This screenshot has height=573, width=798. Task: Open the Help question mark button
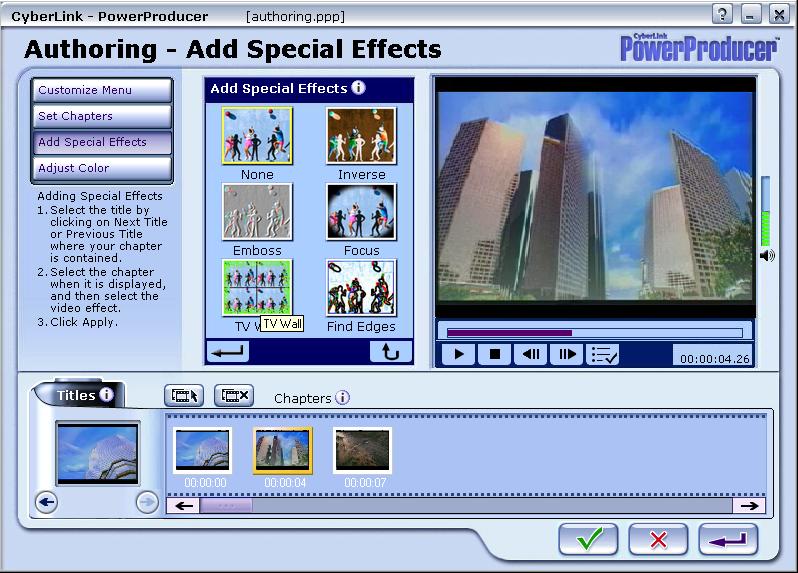(722, 14)
